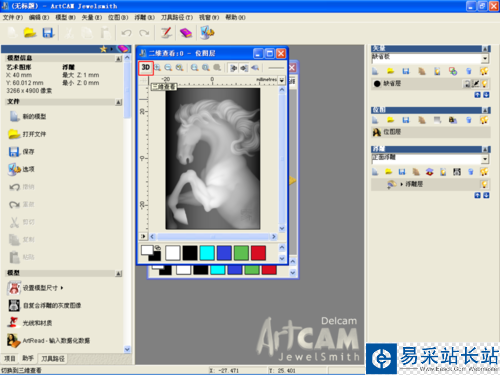Click the red and blue layers icon in 浮雕 panel

(430, 172)
